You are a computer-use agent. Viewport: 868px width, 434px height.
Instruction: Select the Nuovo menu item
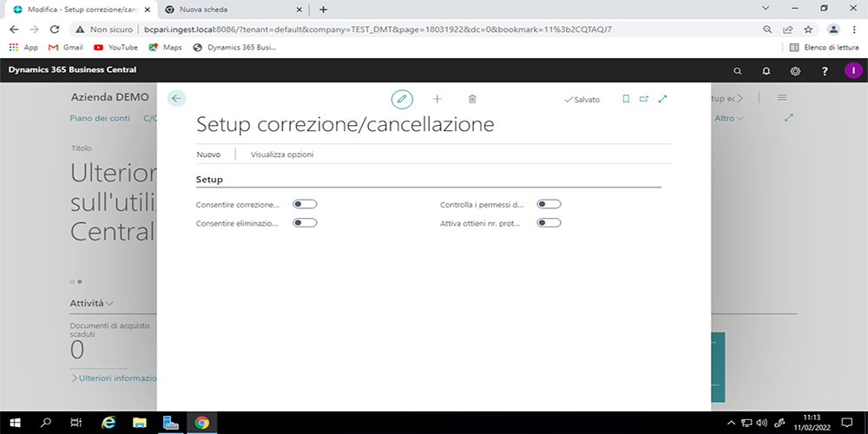208,155
